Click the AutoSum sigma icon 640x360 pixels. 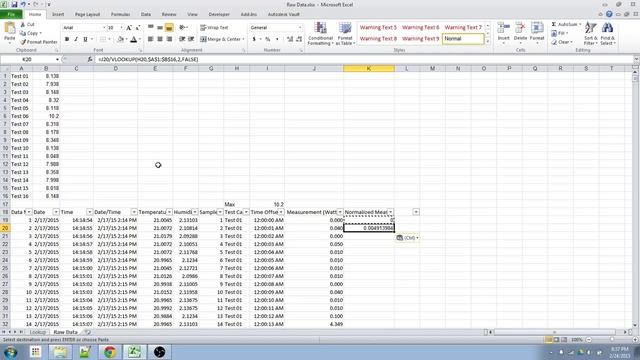coord(554,24)
